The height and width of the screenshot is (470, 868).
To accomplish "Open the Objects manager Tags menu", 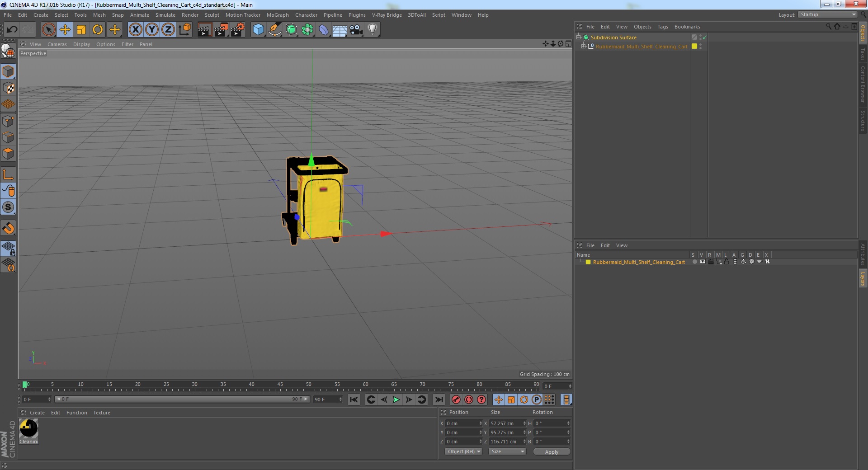I will click(663, 27).
